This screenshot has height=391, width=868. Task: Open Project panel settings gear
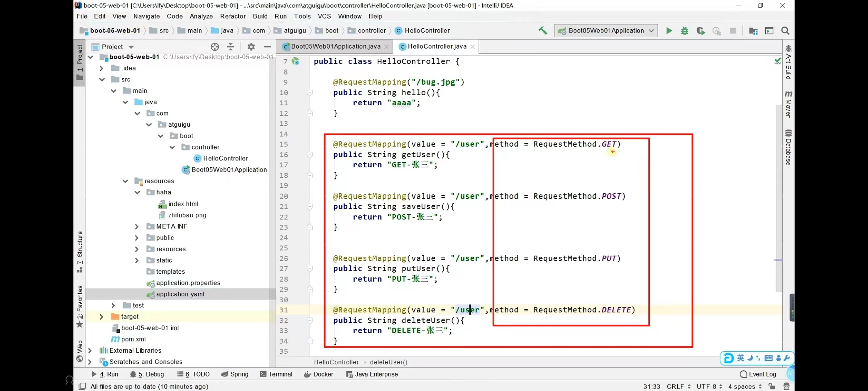pos(251,47)
